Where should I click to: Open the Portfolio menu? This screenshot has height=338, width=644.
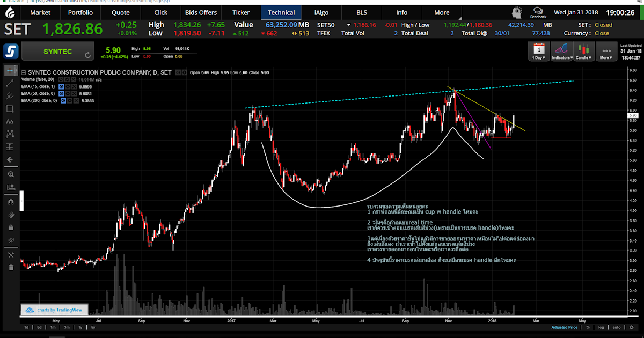coord(81,12)
